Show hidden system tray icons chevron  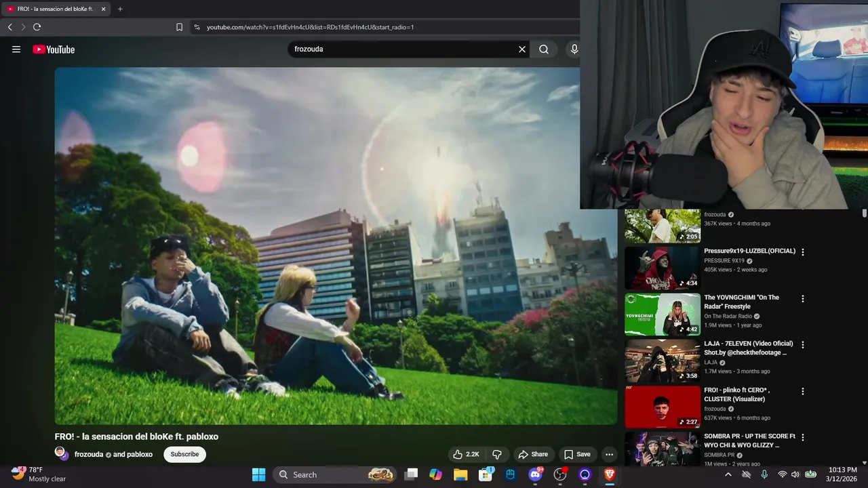[728, 474]
